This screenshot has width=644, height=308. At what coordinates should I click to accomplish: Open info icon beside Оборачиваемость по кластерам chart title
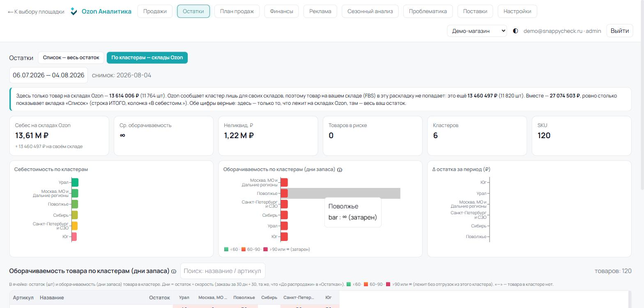[340, 170]
